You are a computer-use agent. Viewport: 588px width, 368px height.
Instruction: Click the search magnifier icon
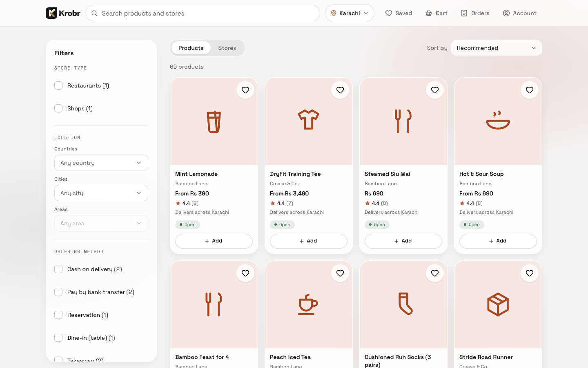[x=94, y=13]
